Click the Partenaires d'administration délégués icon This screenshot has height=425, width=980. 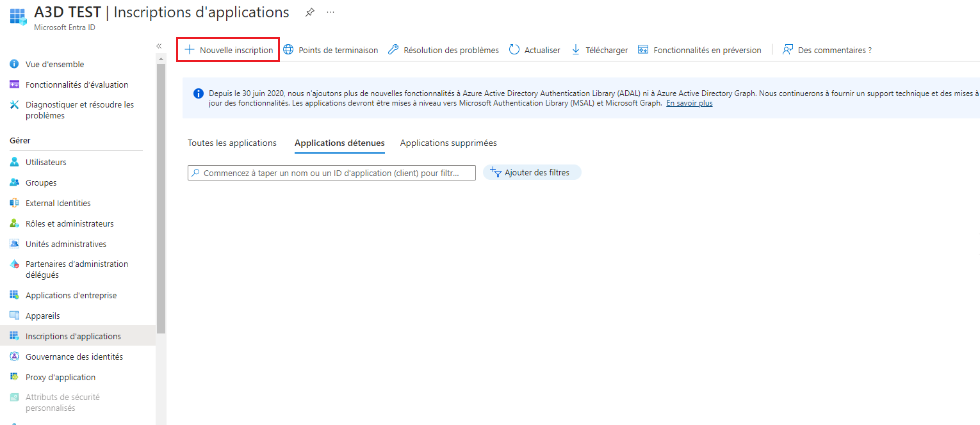(14, 264)
